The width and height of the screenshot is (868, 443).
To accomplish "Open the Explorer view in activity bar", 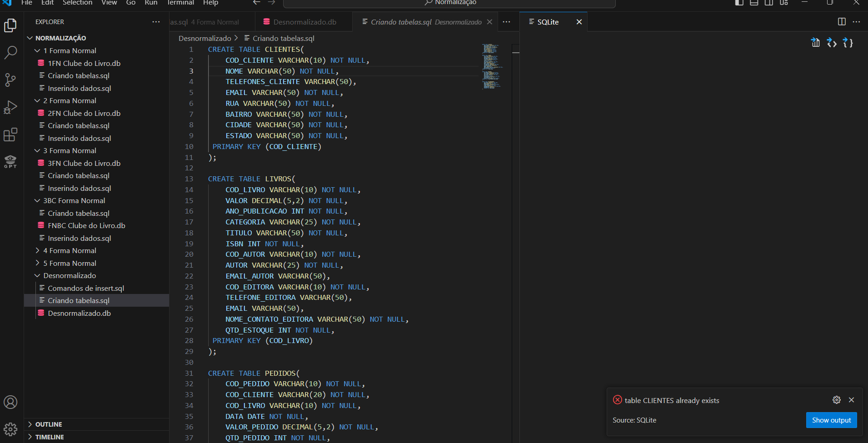I will coord(10,25).
